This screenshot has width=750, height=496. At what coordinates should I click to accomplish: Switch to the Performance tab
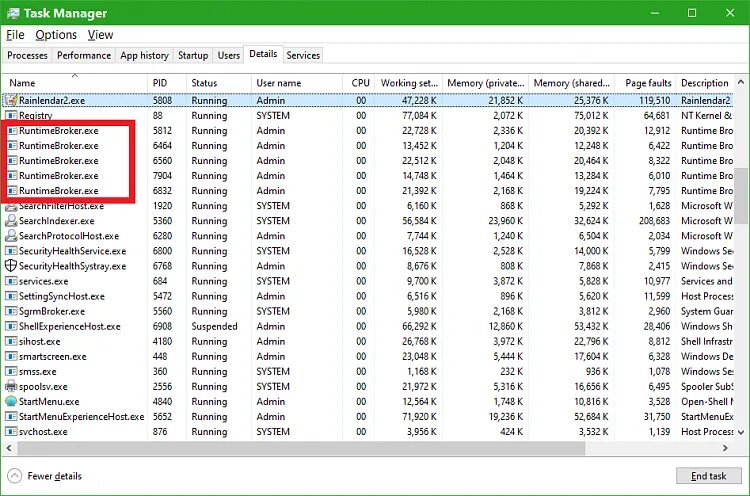point(84,55)
